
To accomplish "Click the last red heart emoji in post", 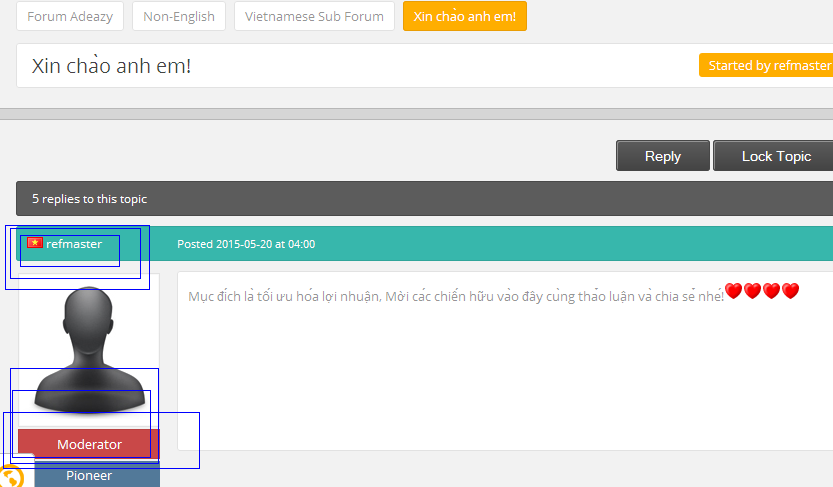I will pyautogui.click(x=790, y=291).
